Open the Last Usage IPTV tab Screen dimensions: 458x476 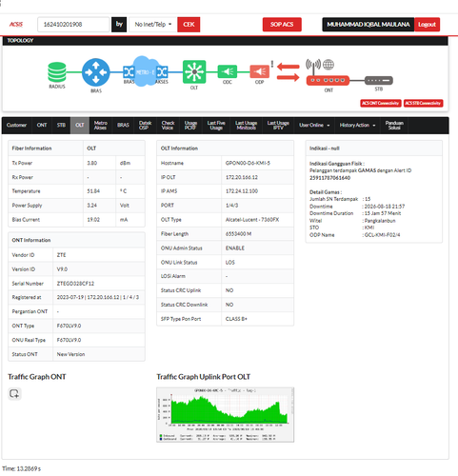pos(278,126)
